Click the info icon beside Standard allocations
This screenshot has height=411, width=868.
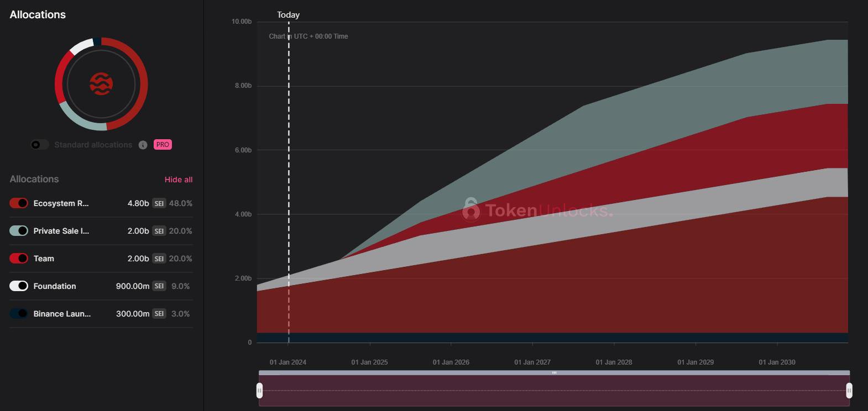[x=143, y=145]
